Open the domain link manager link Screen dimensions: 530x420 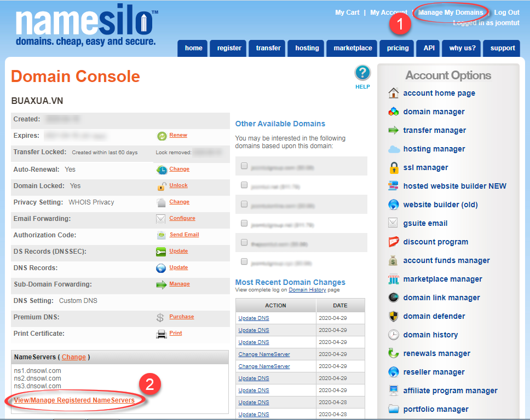[x=441, y=298]
